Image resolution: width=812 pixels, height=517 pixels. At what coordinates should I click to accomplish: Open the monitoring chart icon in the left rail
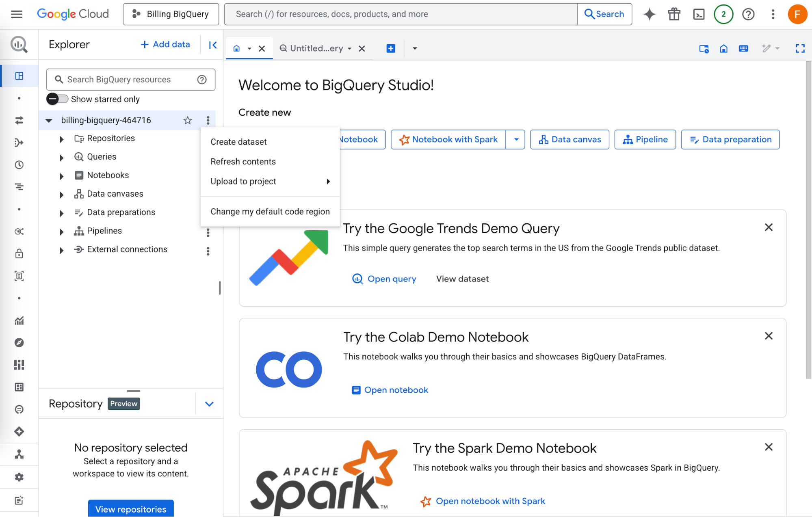[19, 321]
